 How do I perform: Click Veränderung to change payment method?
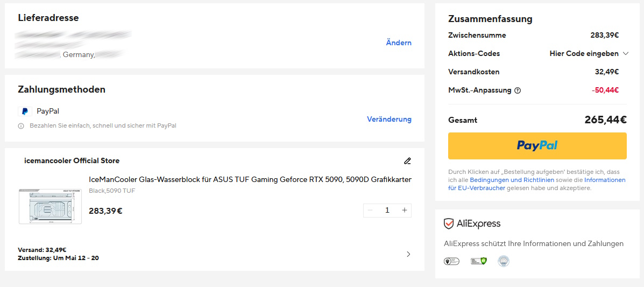click(389, 119)
